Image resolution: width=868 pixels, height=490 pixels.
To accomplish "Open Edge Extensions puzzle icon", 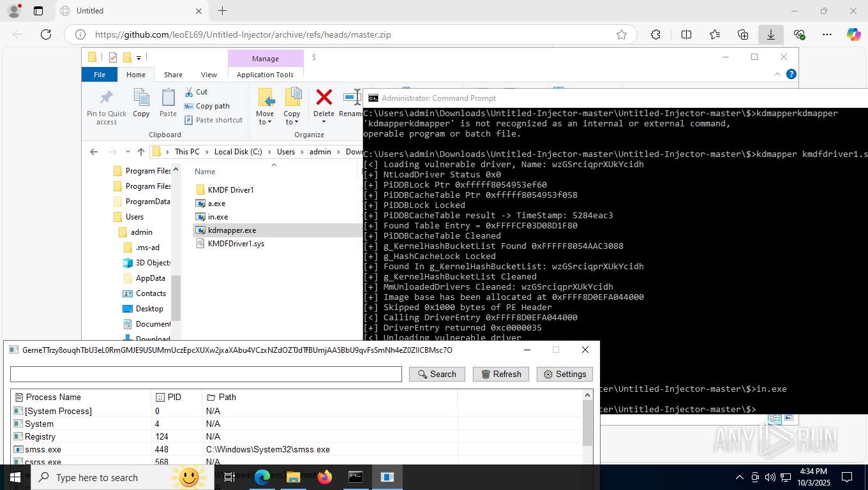I will tap(655, 34).
